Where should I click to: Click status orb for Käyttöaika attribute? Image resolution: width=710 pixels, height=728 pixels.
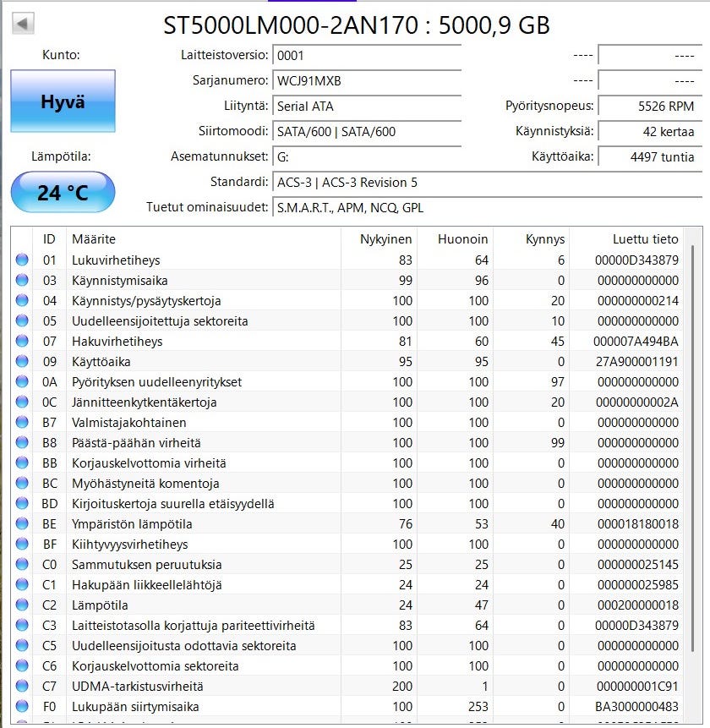tap(22, 362)
